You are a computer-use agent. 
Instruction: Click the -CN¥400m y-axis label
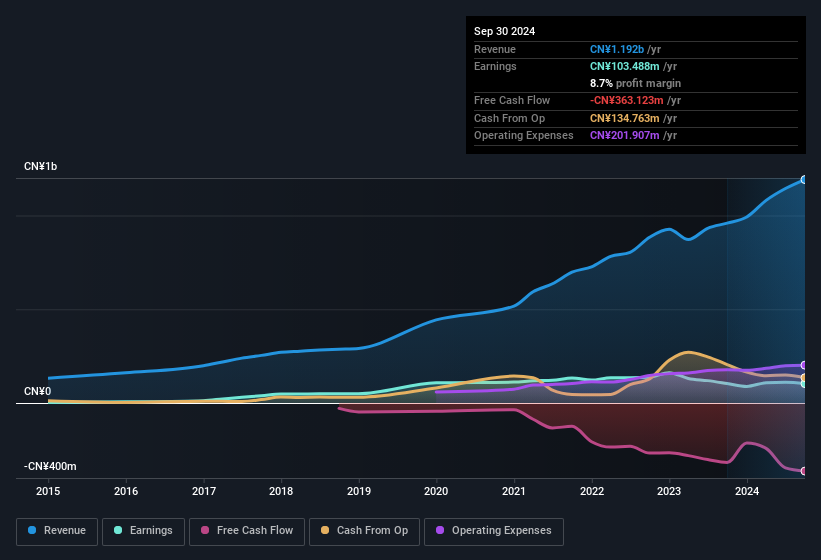pos(50,466)
